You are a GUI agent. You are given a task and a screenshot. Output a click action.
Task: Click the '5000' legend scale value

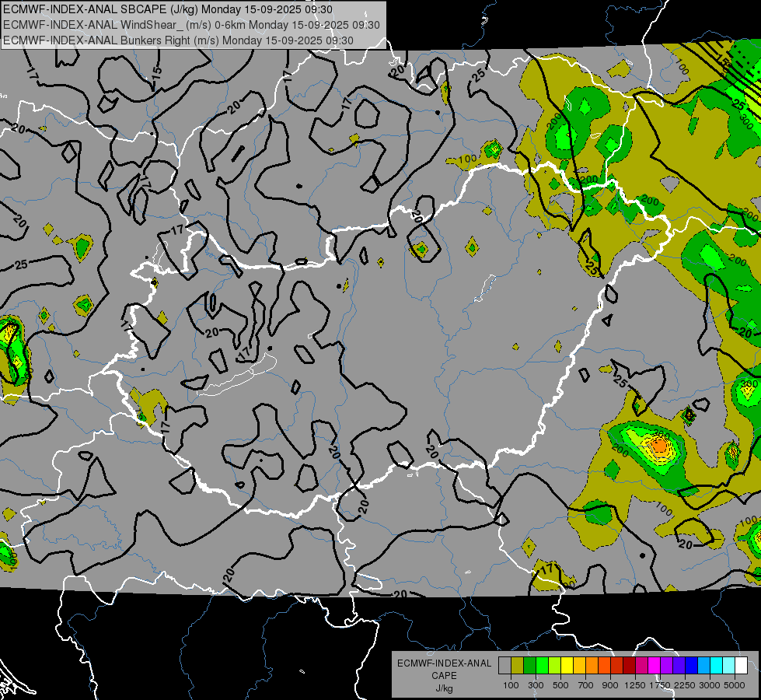point(735,685)
